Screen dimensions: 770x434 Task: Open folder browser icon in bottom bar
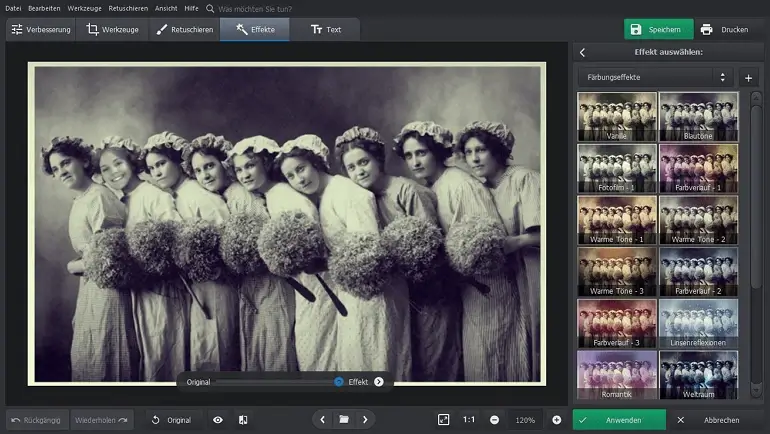coord(344,420)
